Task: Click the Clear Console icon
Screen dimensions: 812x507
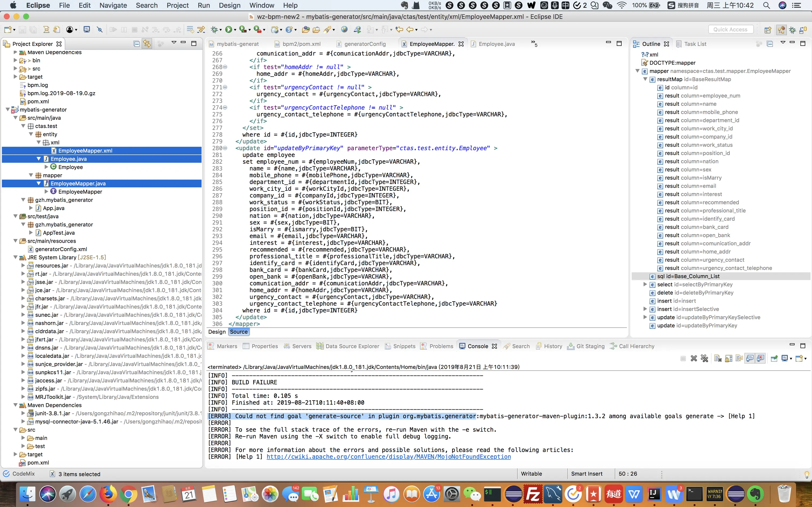Action: (718, 358)
